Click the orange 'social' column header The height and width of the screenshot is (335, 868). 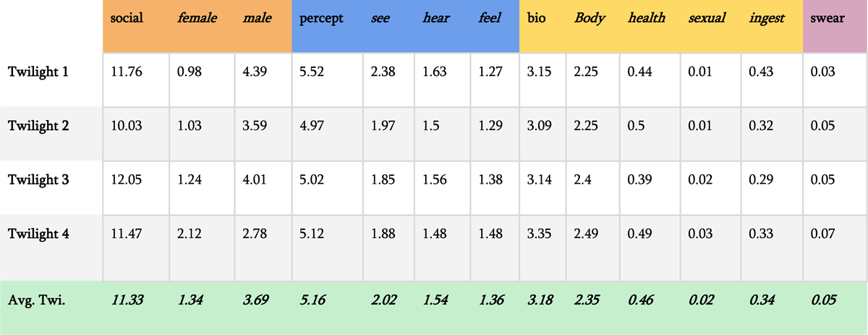coord(127,18)
